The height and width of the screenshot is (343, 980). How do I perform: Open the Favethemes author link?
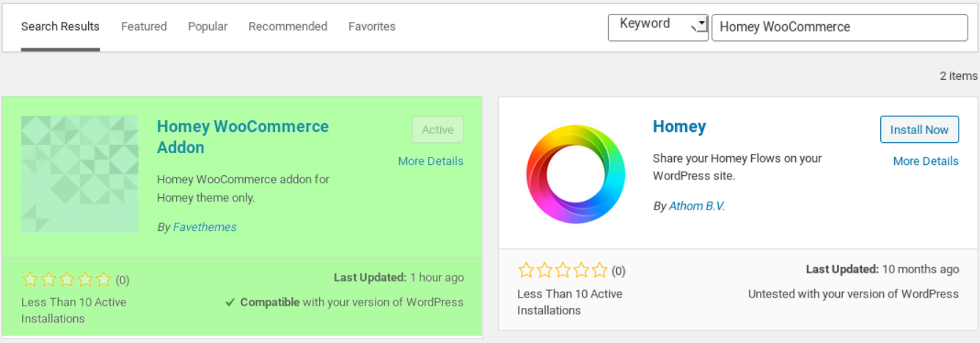(205, 227)
